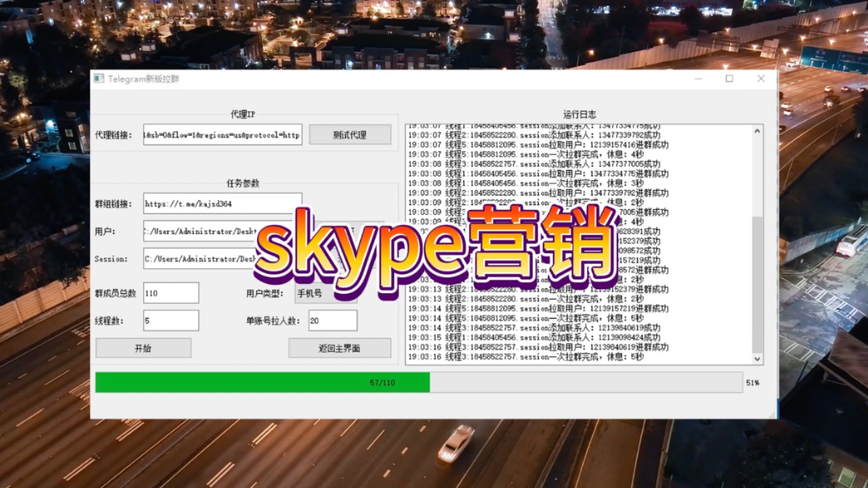
Task: Click the log scrollbar up arrow
Action: pos(758,130)
